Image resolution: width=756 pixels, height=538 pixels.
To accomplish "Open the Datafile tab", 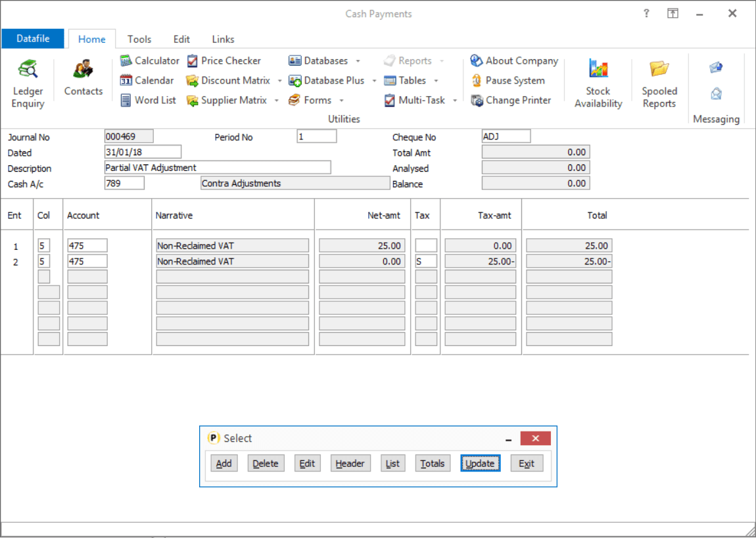I will (x=33, y=39).
